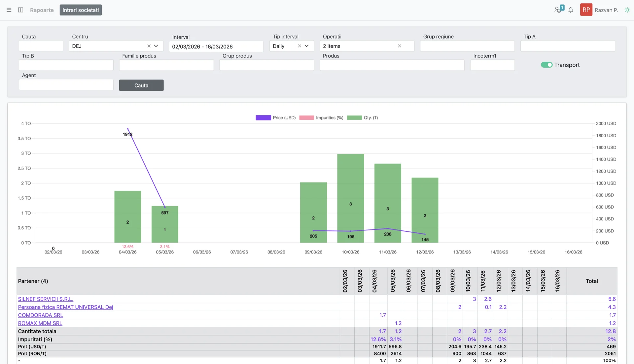
Task: Go to the Rapoarte breadcrumb
Action: 42,10
